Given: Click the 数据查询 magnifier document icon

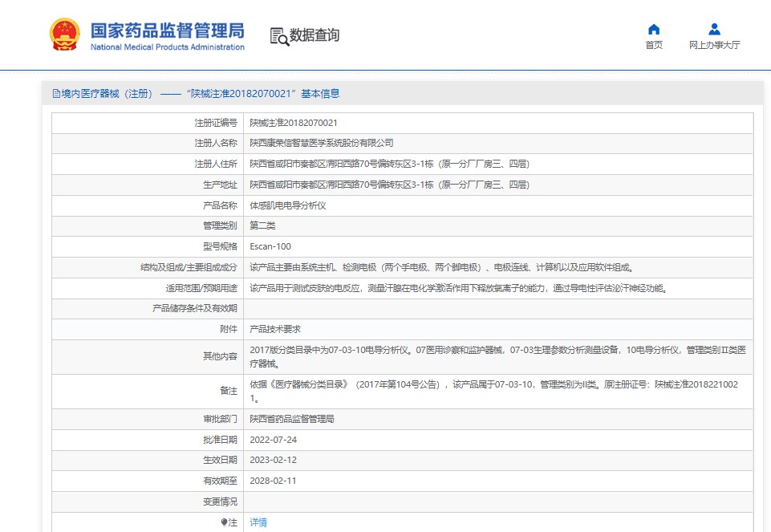Looking at the screenshot, I should pyautogui.click(x=279, y=36).
